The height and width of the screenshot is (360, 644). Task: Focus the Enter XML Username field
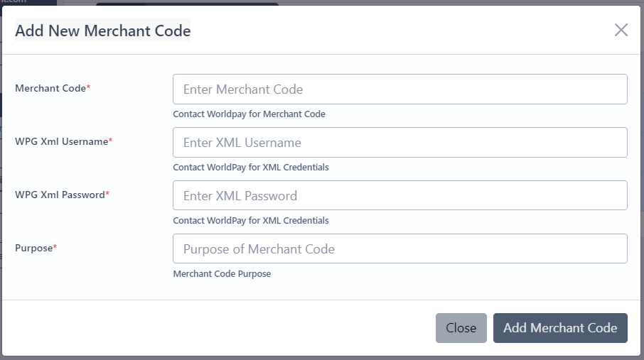(x=399, y=143)
